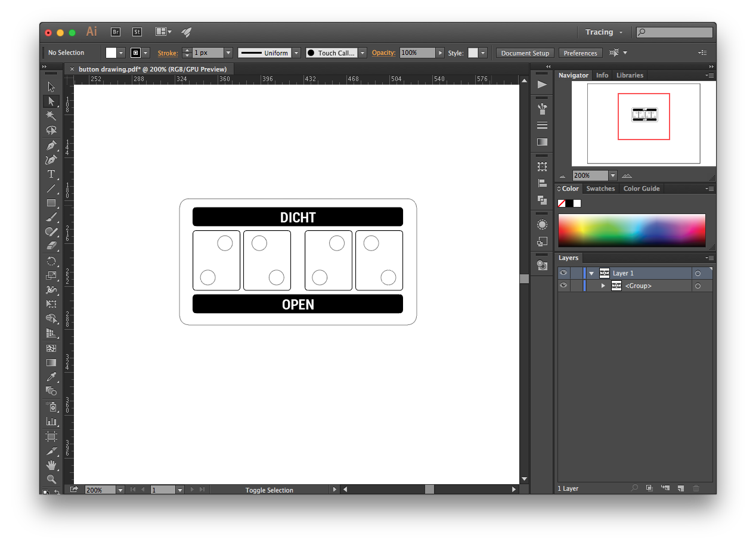Select the Eraser tool

click(51, 246)
